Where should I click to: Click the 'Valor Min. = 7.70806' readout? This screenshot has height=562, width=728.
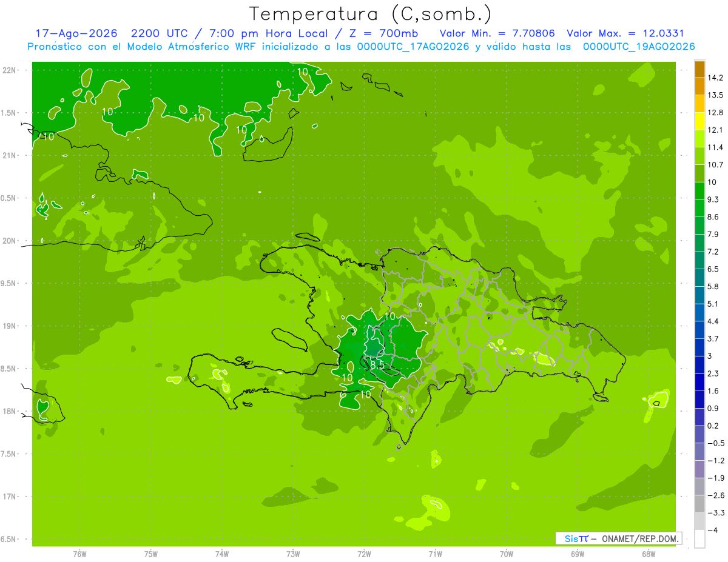coord(498,33)
